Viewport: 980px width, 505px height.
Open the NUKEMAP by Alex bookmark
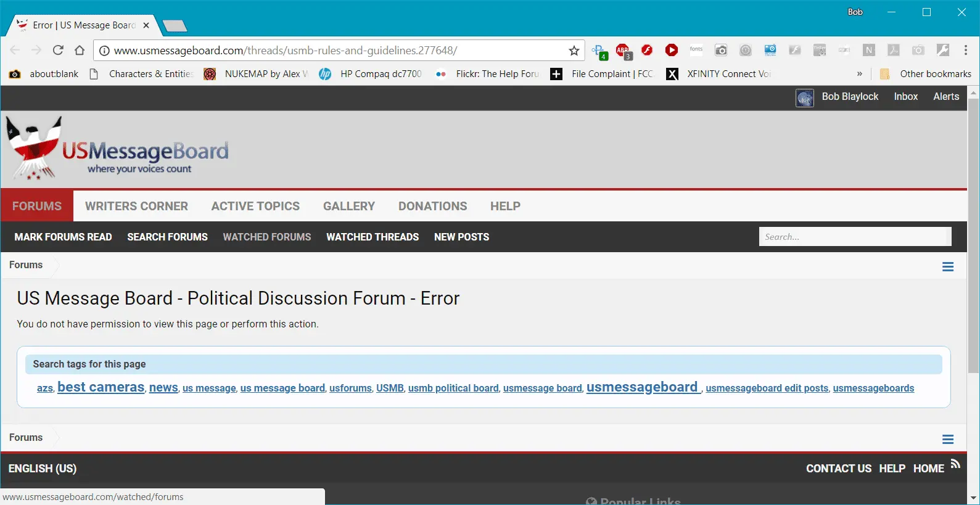click(x=257, y=74)
